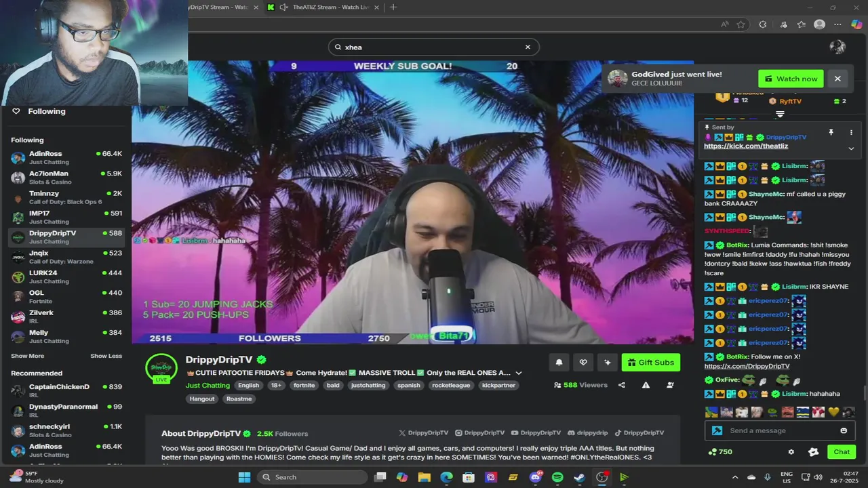Open browser extensions puzzle icon
868x488 pixels.
pyautogui.click(x=763, y=24)
